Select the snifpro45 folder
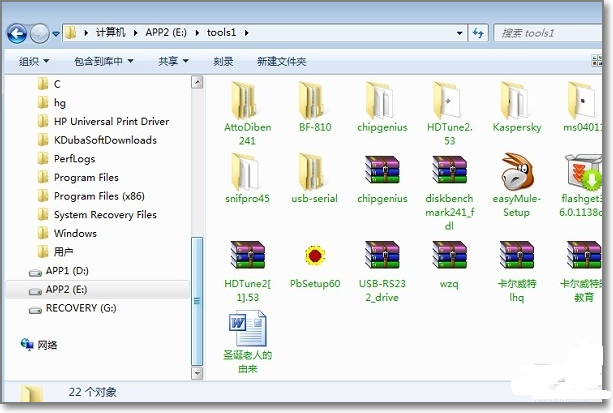The width and height of the screenshot is (613, 413). click(x=247, y=178)
